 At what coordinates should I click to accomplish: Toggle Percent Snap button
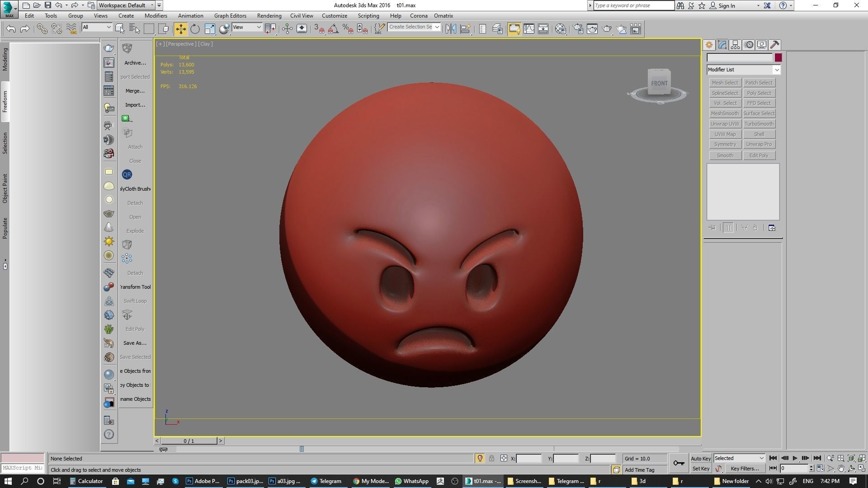click(348, 29)
